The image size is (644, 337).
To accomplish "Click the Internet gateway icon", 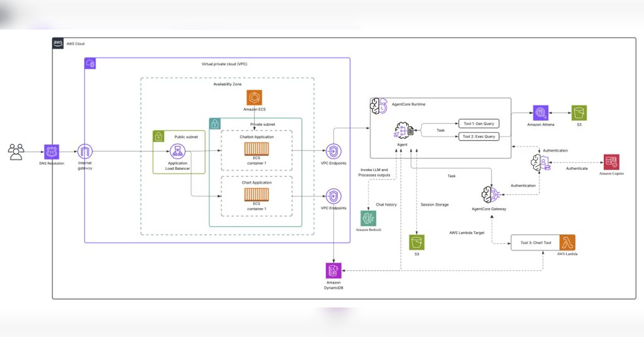I will coord(85,151).
